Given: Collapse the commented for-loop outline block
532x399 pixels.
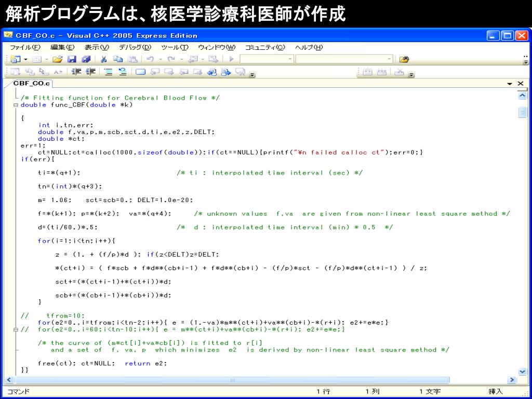Looking at the screenshot, I should (16, 329).
